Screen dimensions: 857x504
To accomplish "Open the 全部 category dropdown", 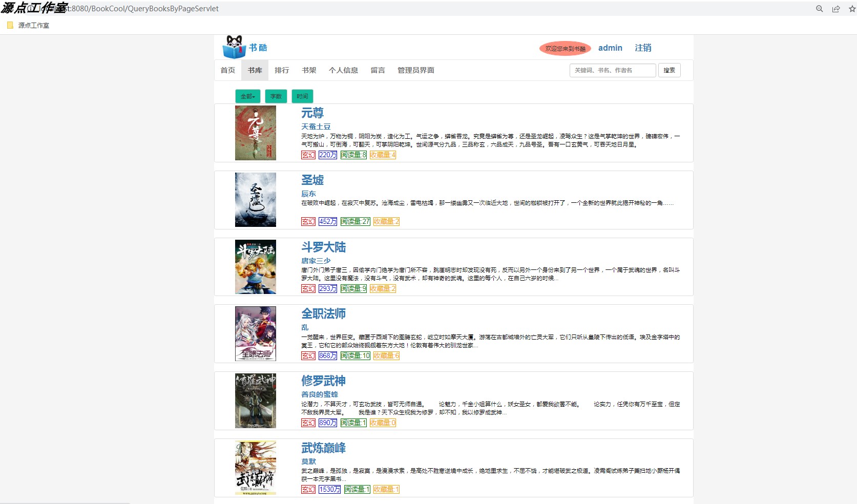I will (x=249, y=96).
